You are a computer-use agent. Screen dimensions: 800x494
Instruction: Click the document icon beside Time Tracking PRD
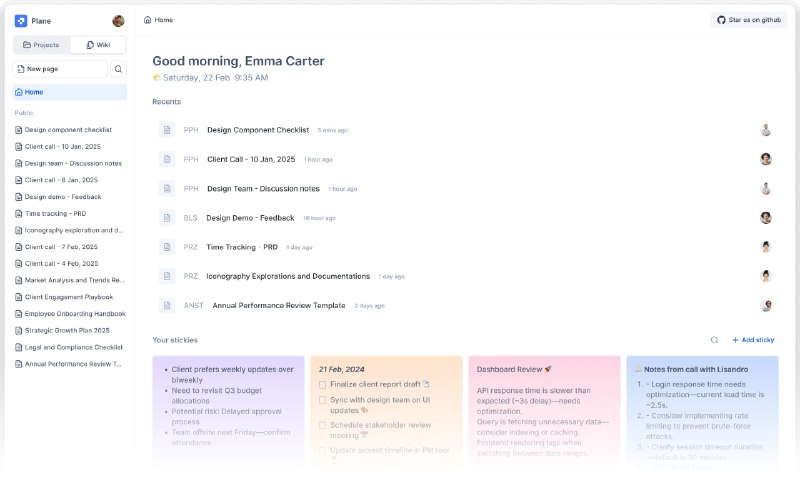point(167,247)
